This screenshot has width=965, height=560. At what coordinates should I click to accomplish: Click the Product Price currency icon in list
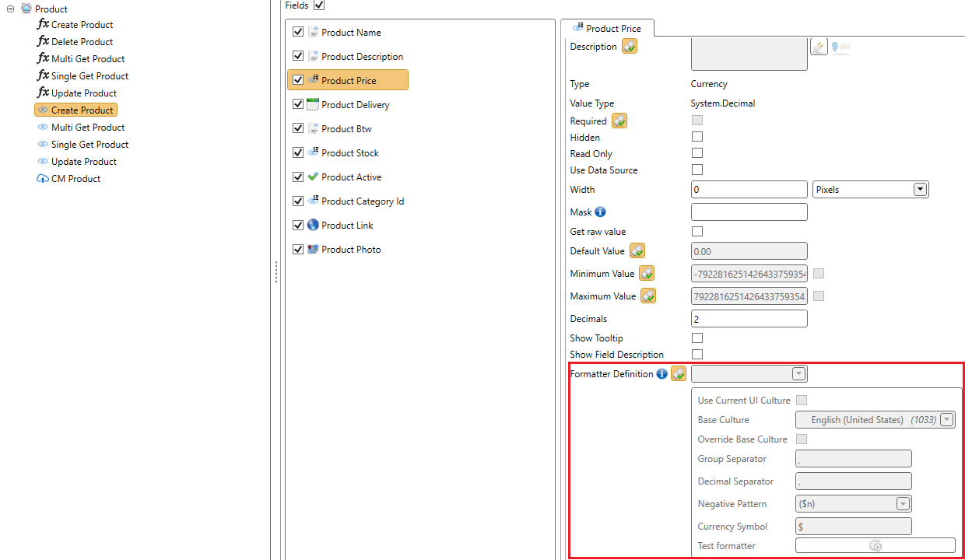point(313,80)
